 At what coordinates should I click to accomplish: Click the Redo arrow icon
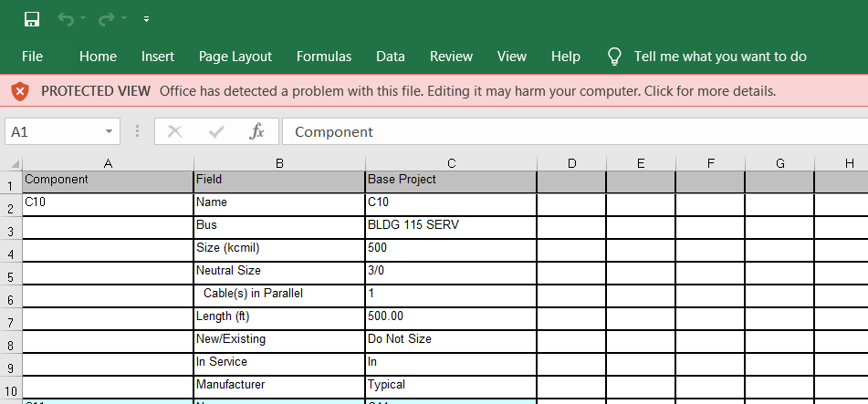[x=105, y=19]
